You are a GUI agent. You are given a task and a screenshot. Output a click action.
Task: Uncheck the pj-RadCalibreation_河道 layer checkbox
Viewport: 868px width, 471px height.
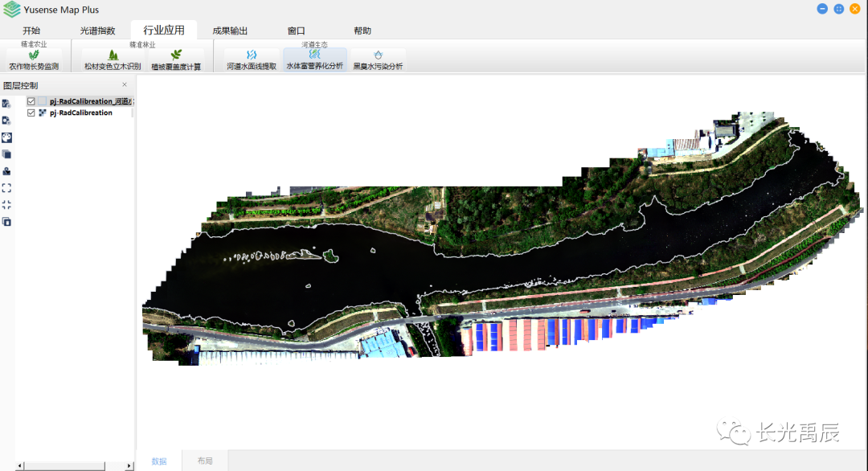(31, 101)
